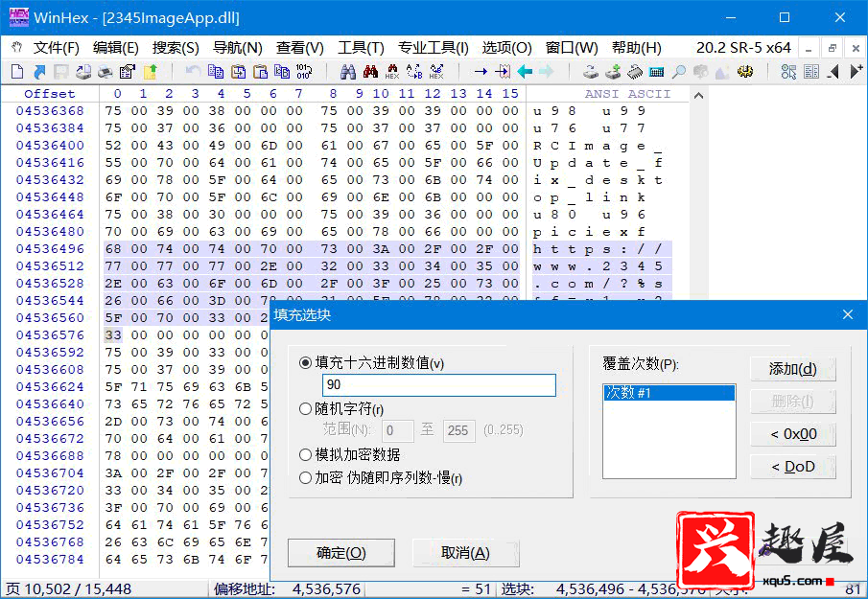Close the 填充选块 dialog
868x599 pixels.
[x=848, y=314]
